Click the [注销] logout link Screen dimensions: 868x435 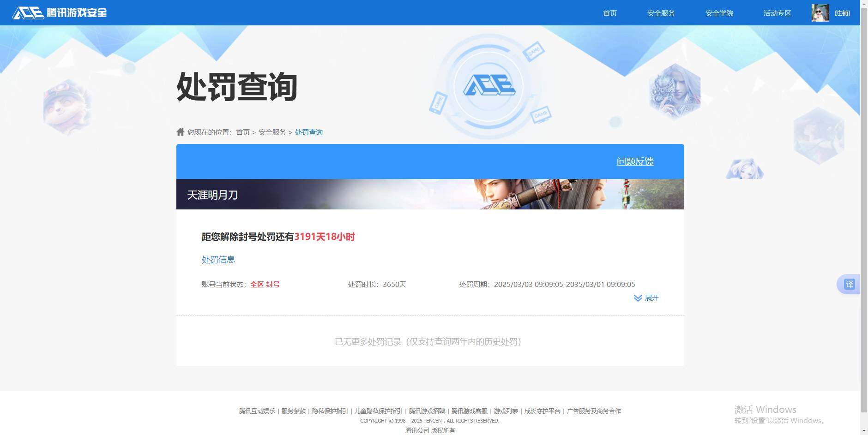(x=842, y=13)
